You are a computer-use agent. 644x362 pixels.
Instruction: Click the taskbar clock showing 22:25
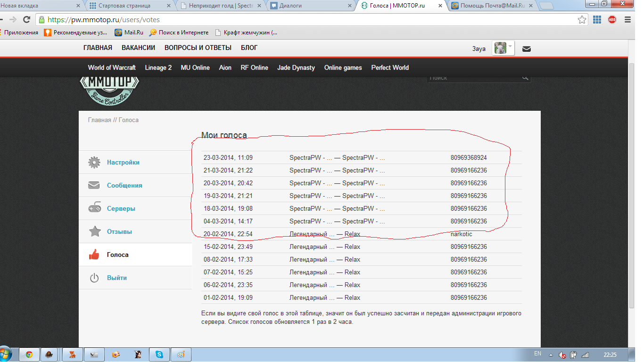(610, 355)
